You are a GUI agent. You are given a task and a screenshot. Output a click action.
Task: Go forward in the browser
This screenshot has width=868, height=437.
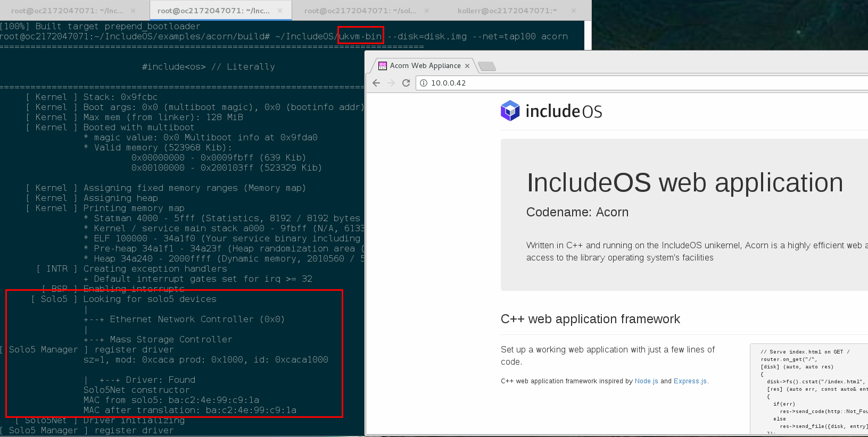point(391,83)
